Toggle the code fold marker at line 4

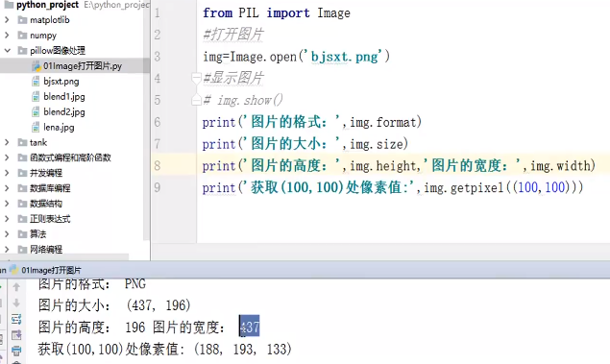[196, 79]
